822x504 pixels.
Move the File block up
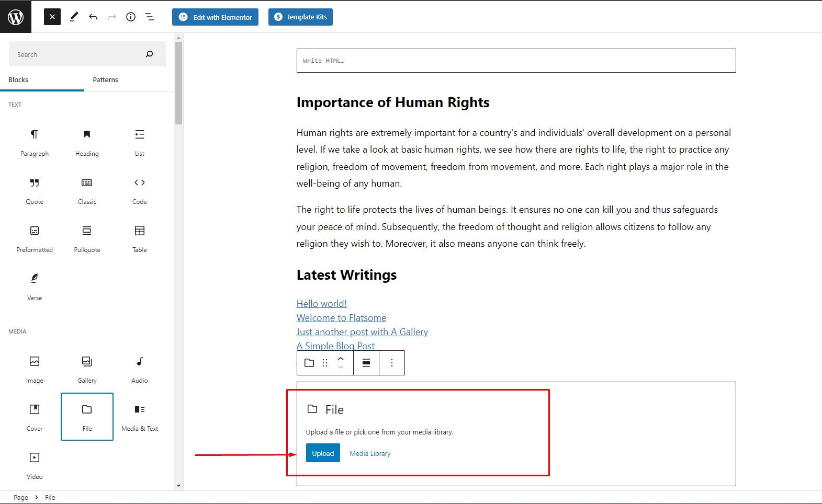click(341, 358)
